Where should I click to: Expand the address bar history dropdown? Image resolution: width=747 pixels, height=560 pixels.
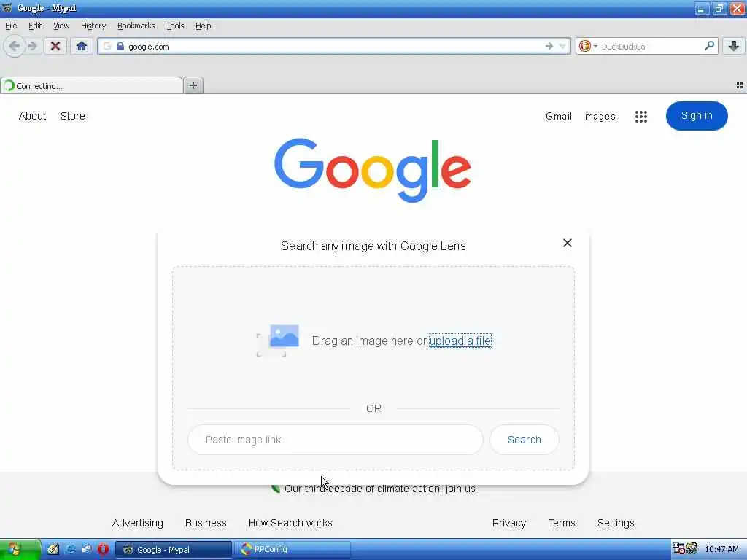(562, 46)
